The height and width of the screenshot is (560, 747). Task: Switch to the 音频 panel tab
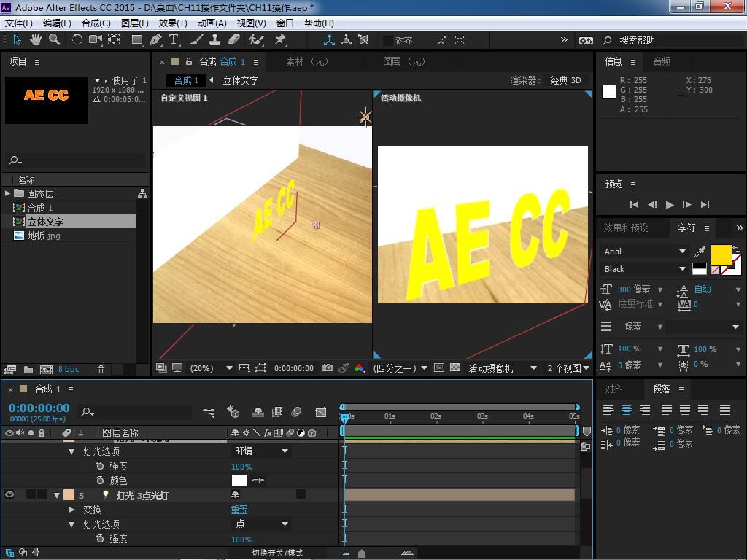click(x=661, y=61)
